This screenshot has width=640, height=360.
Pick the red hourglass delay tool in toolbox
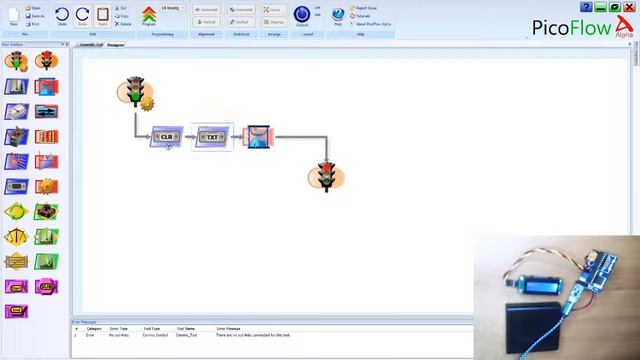(47, 87)
